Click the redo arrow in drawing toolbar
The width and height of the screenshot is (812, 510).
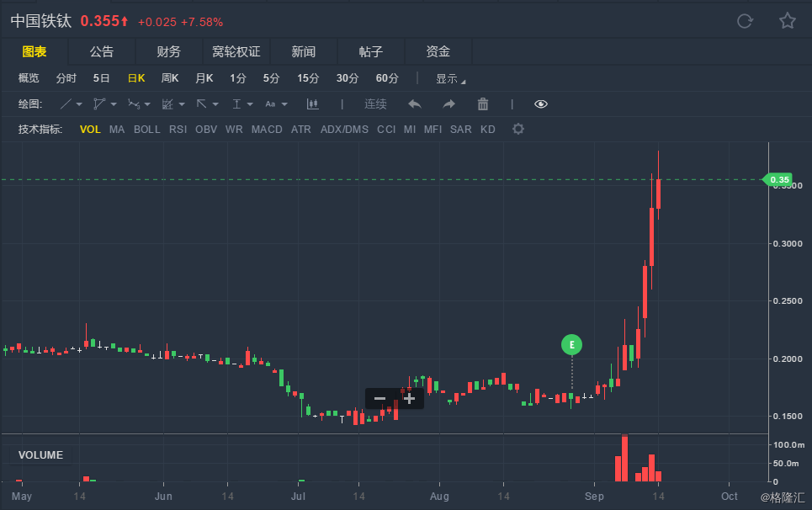point(448,104)
